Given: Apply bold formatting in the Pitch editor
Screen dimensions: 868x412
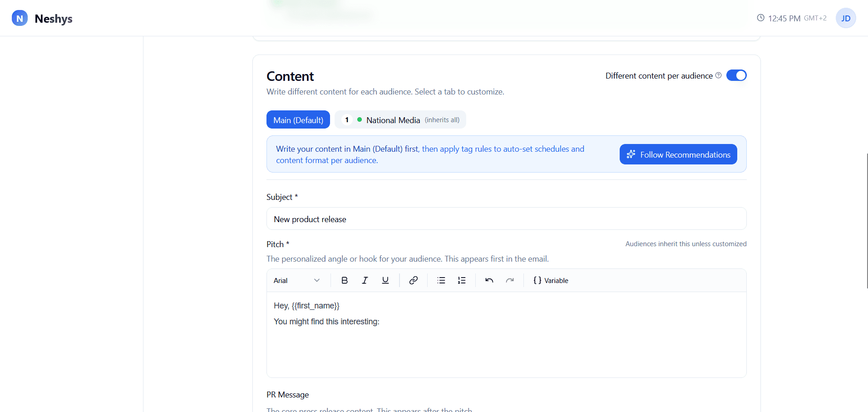Looking at the screenshot, I should click(345, 280).
